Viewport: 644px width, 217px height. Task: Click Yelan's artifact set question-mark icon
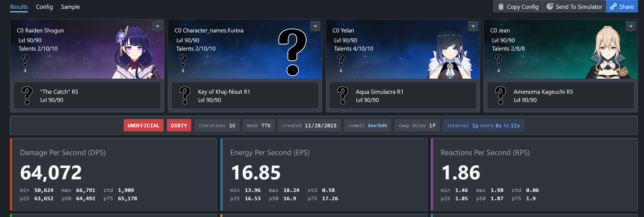(x=341, y=61)
